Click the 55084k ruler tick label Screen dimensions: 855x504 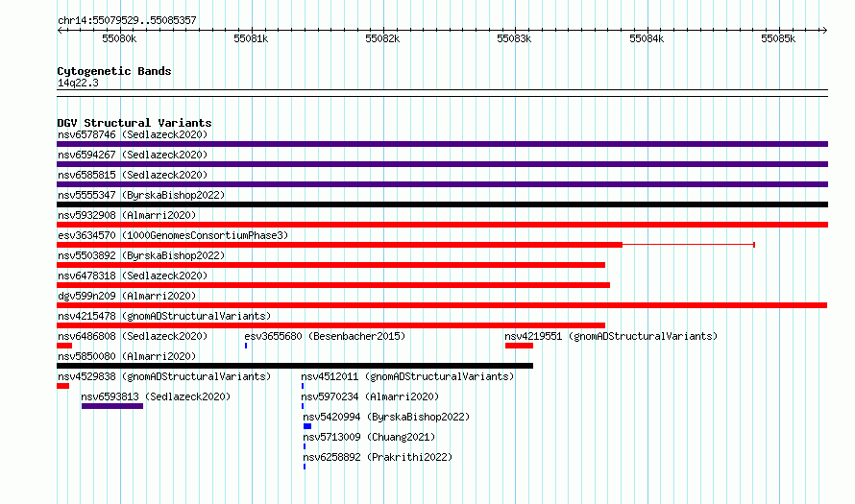pyautogui.click(x=647, y=38)
